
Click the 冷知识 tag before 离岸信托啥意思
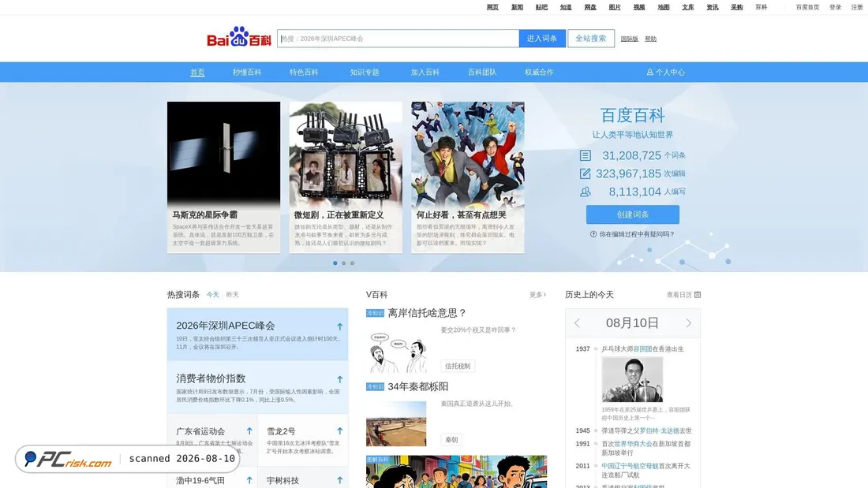[x=375, y=313]
